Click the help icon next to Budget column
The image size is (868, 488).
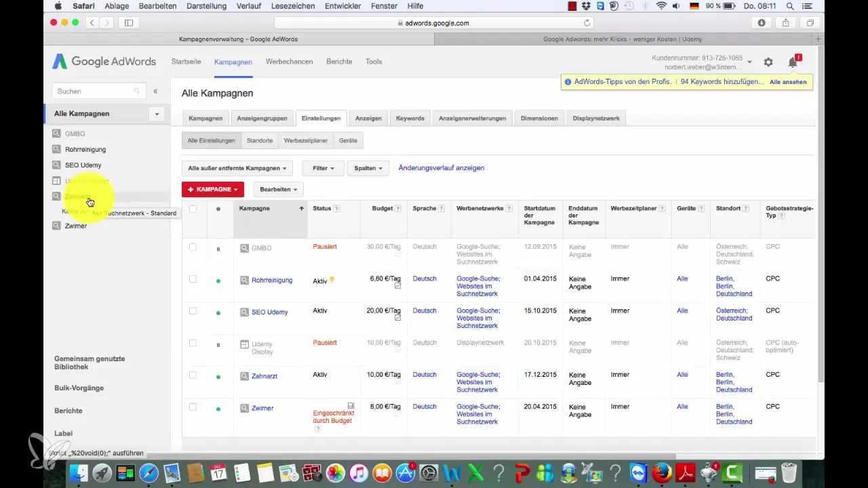[398, 209]
